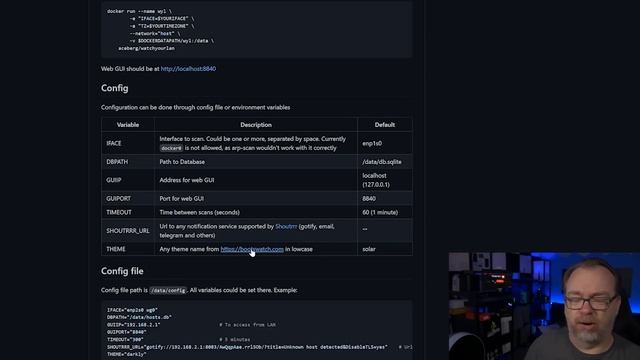Click the /data/config inline code text
Viewport: 640px width, 360px height.
coord(168,290)
